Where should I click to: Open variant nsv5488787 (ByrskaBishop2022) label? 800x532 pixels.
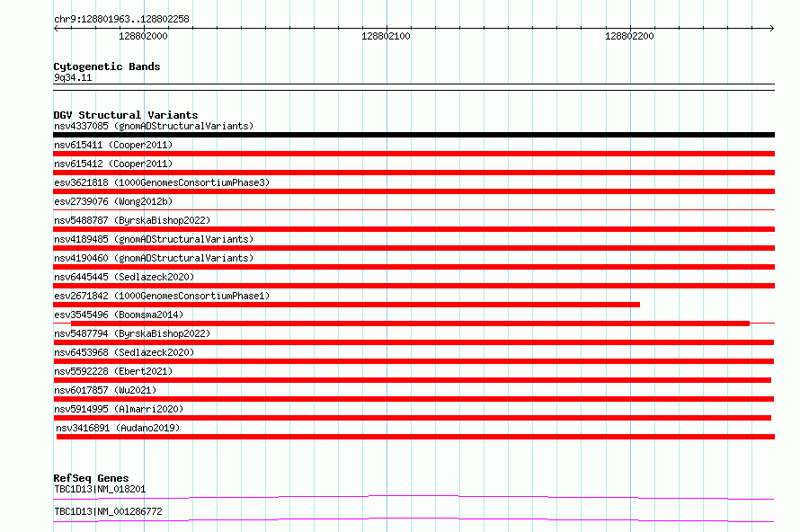click(132, 220)
